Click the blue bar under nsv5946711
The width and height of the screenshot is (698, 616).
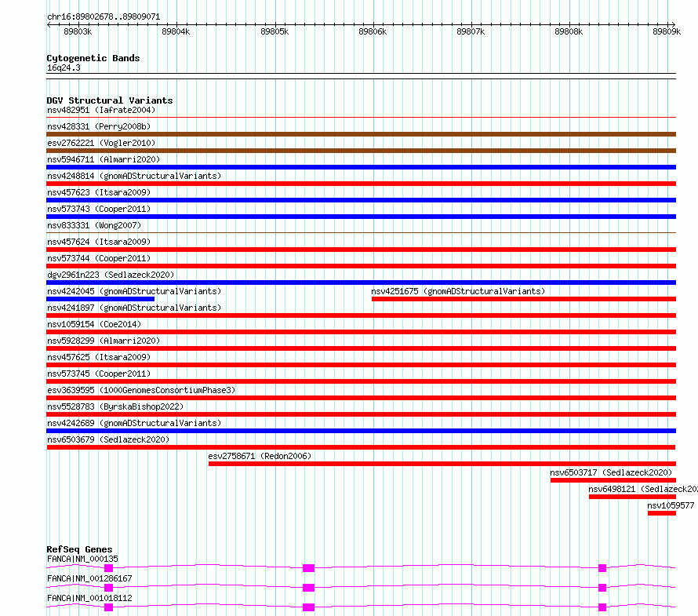(361, 167)
